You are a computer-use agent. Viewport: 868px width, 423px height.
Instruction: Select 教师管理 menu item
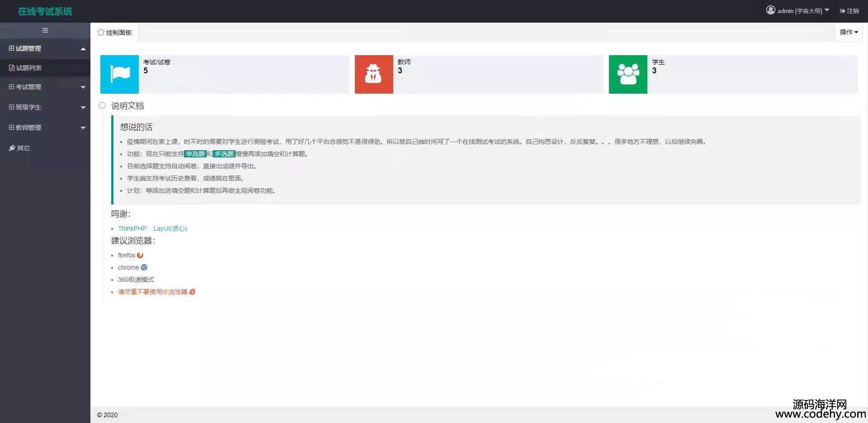click(45, 128)
